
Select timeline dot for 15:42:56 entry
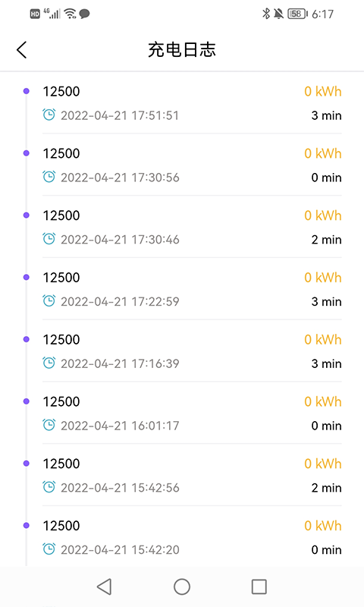[27, 463]
